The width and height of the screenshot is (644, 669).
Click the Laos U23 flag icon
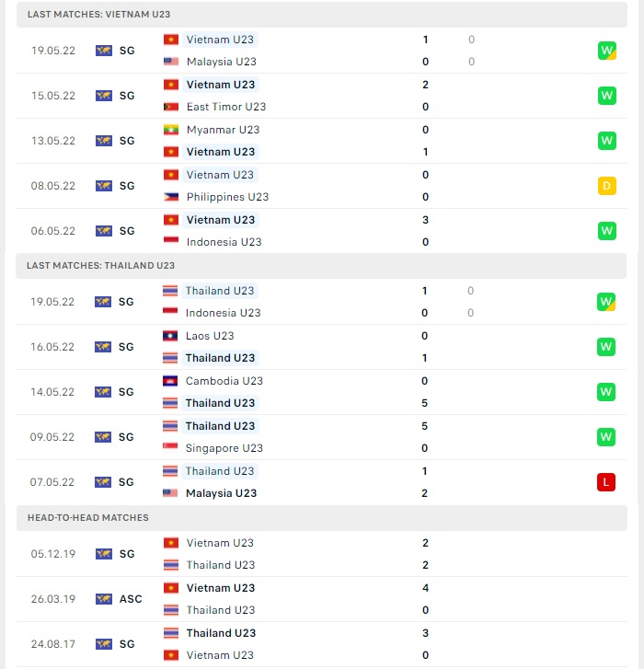tap(170, 336)
